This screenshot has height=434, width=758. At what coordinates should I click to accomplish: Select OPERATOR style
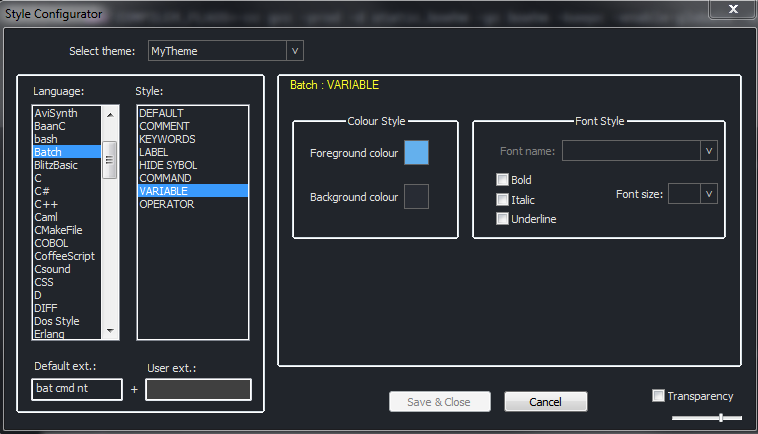pos(193,204)
